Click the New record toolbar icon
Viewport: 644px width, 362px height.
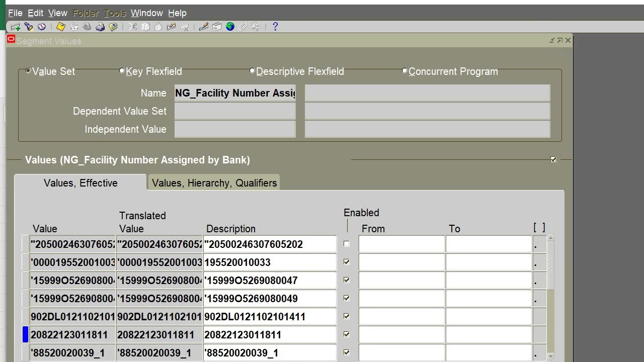(x=15, y=27)
